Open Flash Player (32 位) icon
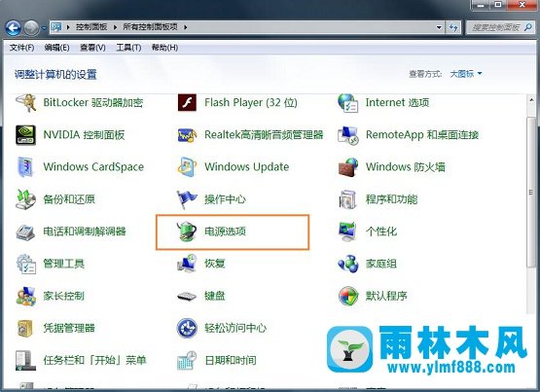Image resolution: width=540 pixels, height=392 pixels. coord(187,102)
